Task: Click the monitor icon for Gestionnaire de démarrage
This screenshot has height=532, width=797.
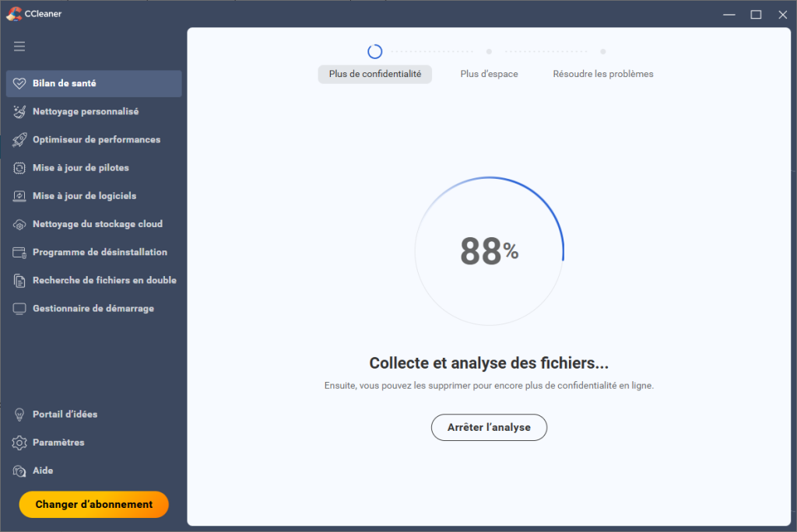Action: (x=19, y=309)
